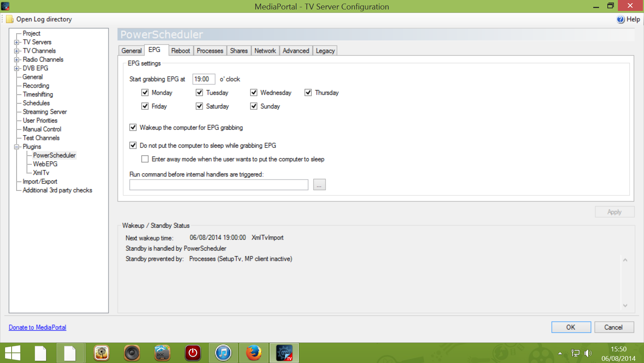Click the Donate to MediaPortal link
The width and height of the screenshot is (644, 363).
click(37, 327)
